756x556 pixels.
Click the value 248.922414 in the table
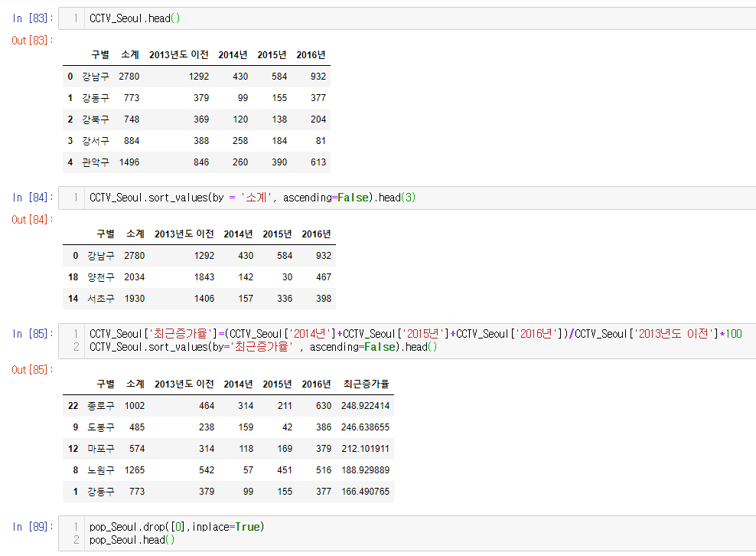pyautogui.click(x=366, y=405)
